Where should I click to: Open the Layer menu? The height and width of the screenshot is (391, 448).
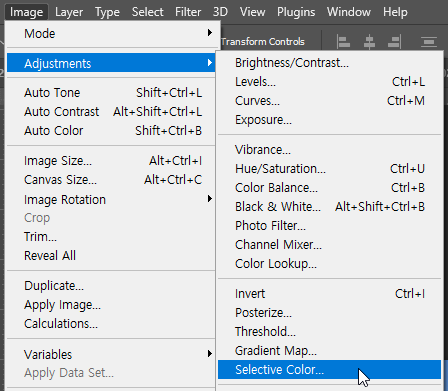coord(69,12)
